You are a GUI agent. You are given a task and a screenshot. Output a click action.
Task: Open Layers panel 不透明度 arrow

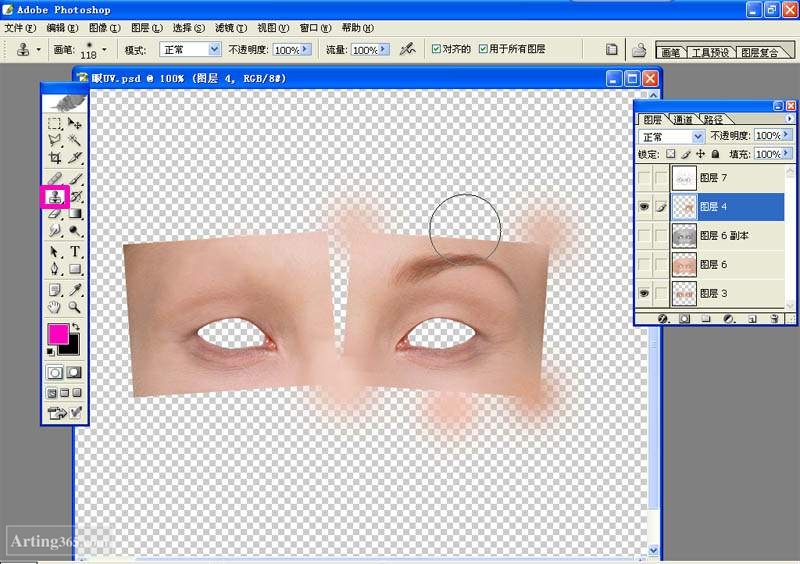(786, 135)
